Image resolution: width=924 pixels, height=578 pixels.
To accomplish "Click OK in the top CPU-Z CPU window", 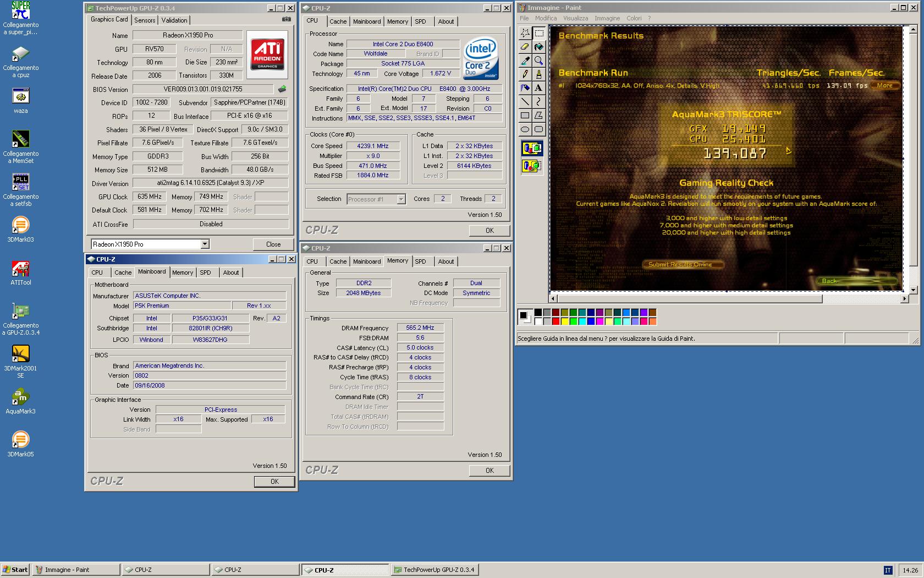I will (490, 231).
